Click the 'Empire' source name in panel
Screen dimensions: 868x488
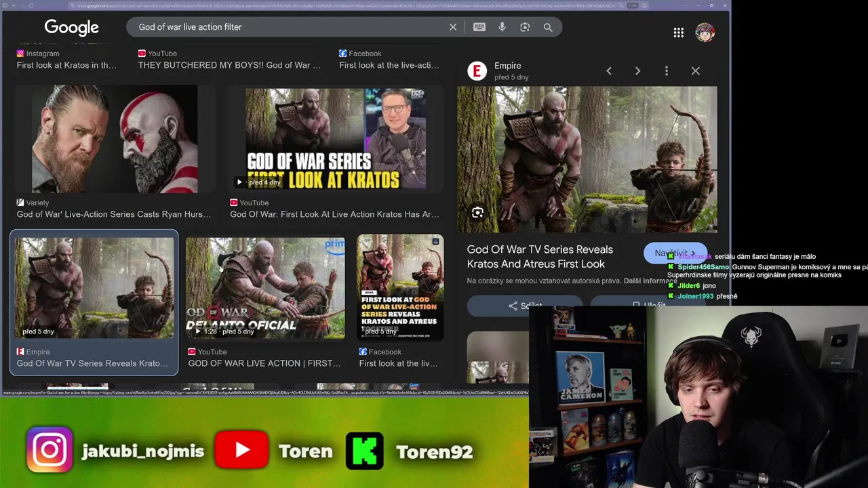click(507, 66)
